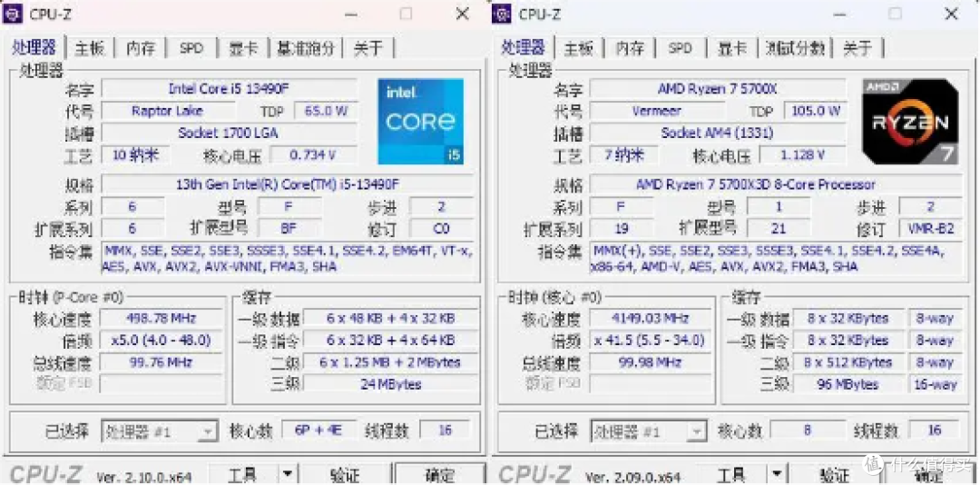The height and width of the screenshot is (485, 980).
Task: Click the Intel Core i5 logo
Action: point(421,121)
